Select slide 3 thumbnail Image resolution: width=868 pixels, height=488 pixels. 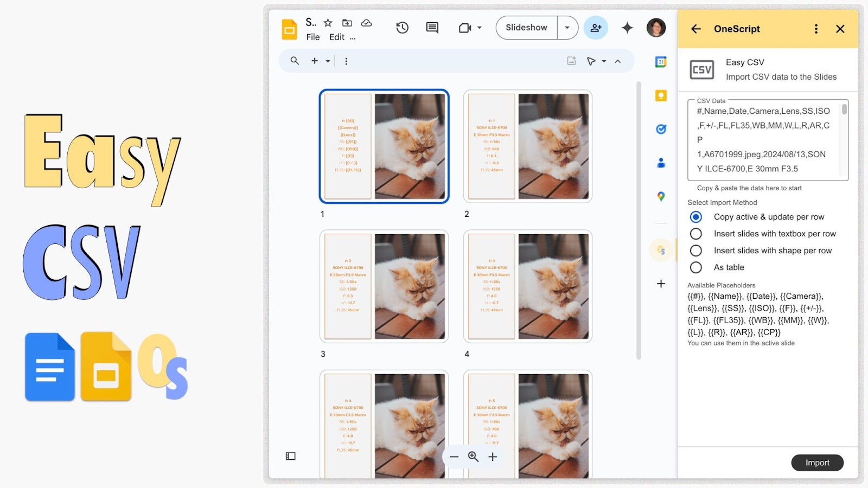pyautogui.click(x=384, y=286)
